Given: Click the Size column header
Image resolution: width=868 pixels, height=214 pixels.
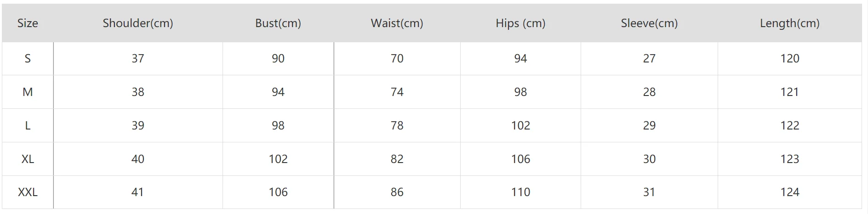Looking at the screenshot, I should point(28,23).
